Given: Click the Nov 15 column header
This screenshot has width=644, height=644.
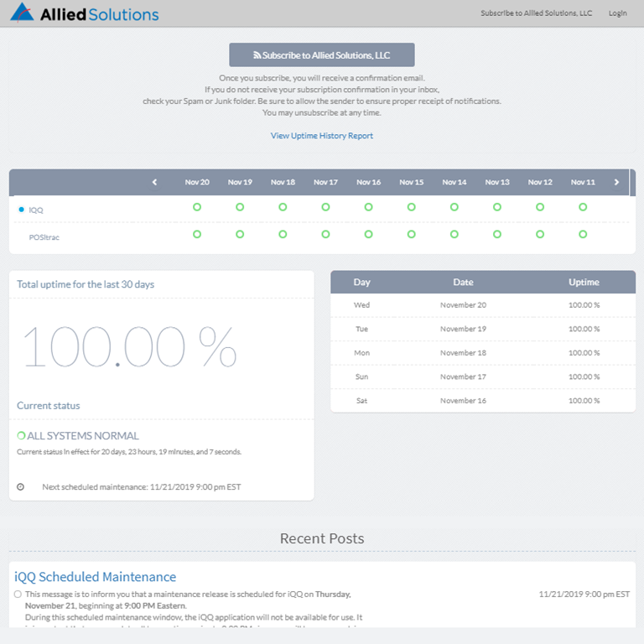Looking at the screenshot, I should 411,182.
